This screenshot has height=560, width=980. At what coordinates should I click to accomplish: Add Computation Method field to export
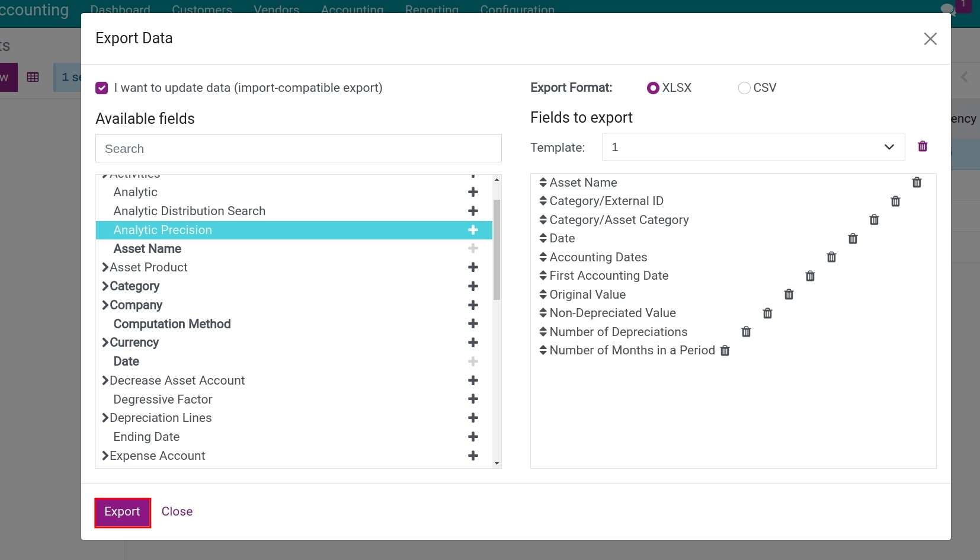[x=473, y=324]
